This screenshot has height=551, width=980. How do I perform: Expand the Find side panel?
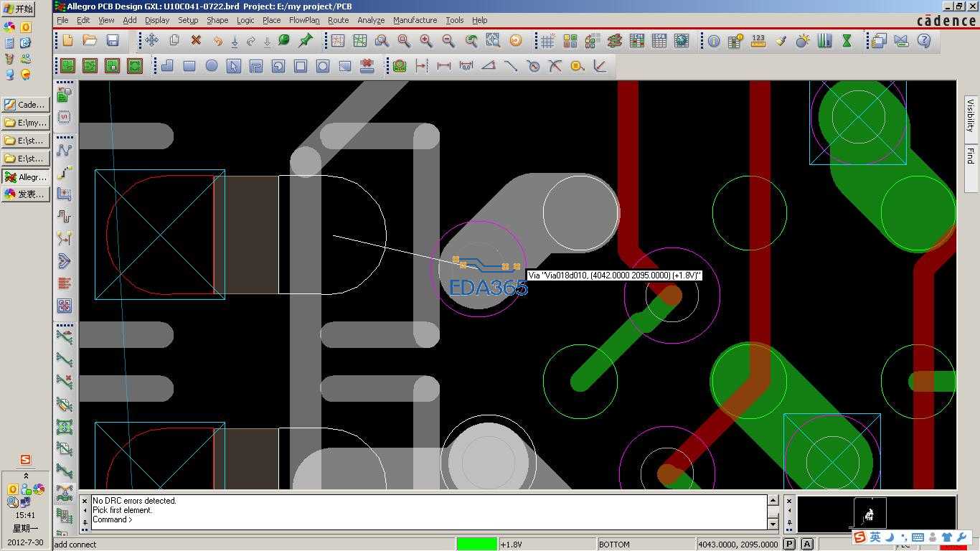(970, 154)
